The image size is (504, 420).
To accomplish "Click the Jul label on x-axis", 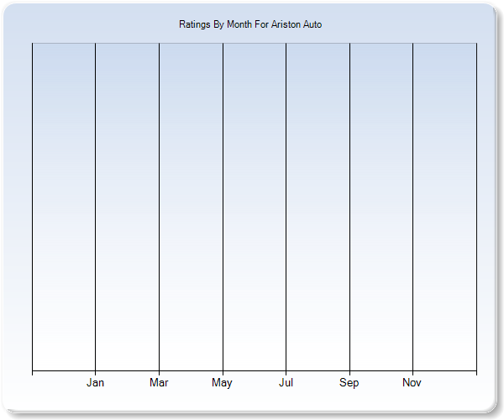I will tap(286, 383).
